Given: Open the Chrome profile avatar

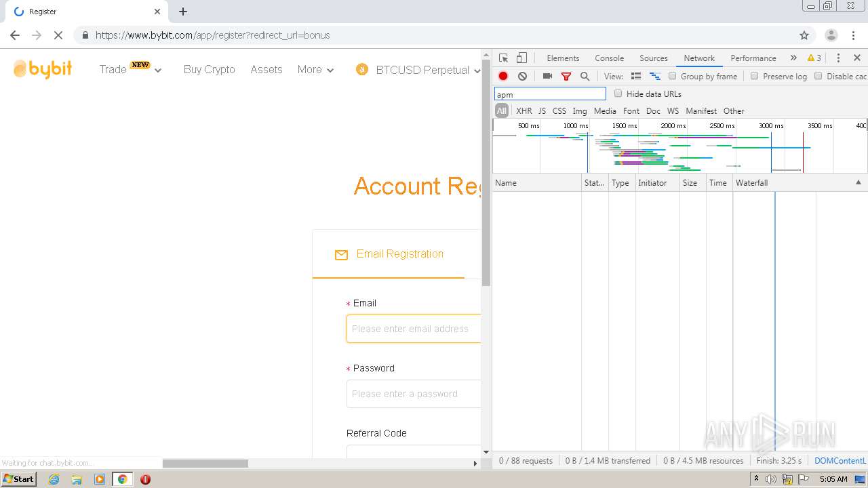Looking at the screenshot, I should (831, 35).
